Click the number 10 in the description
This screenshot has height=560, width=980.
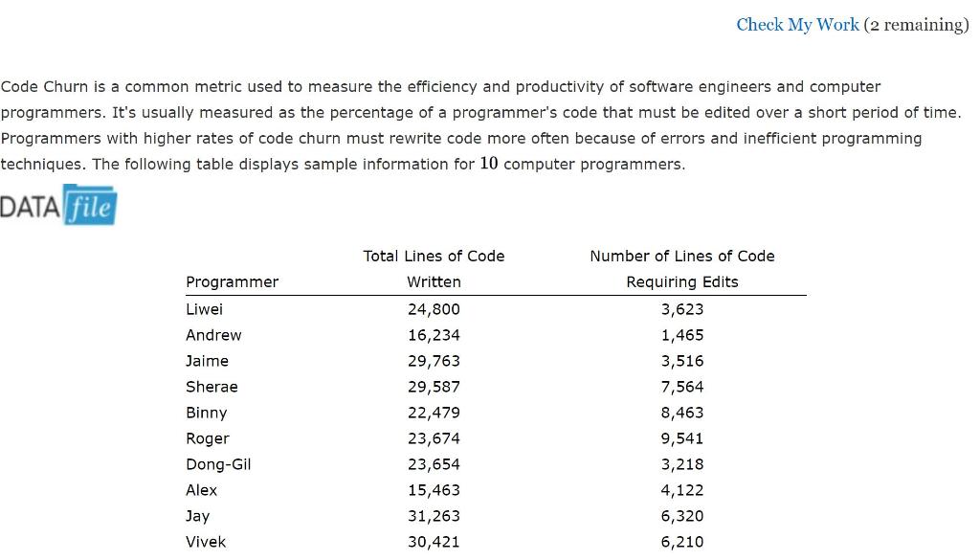pos(488,164)
